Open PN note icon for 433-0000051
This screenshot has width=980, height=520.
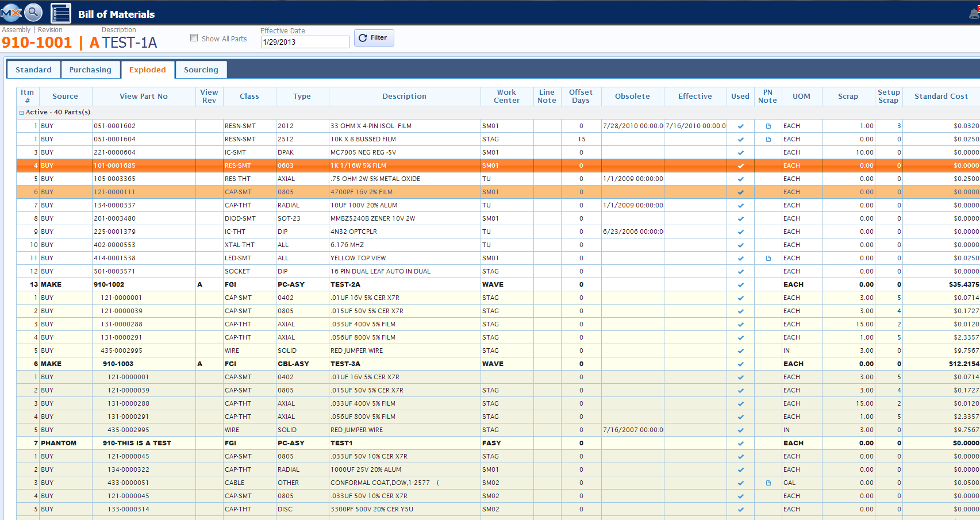(768, 483)
